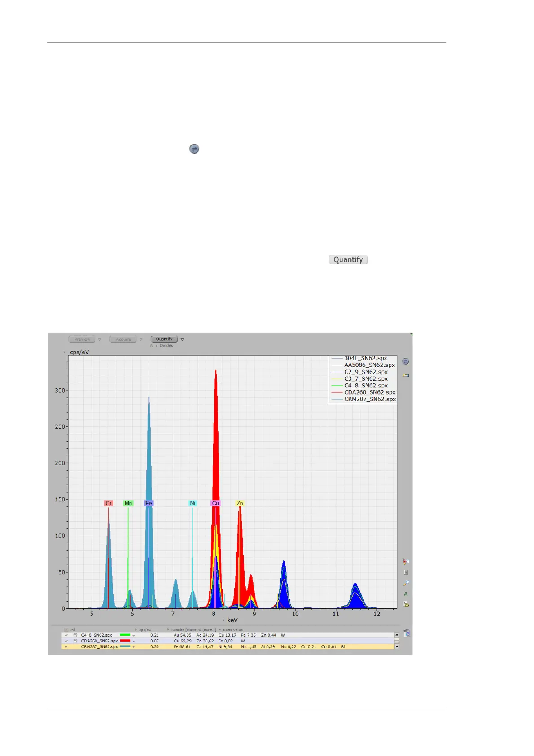Click the Zn 30,62 result value
This screenshot has height=756, width=534.
205,641
